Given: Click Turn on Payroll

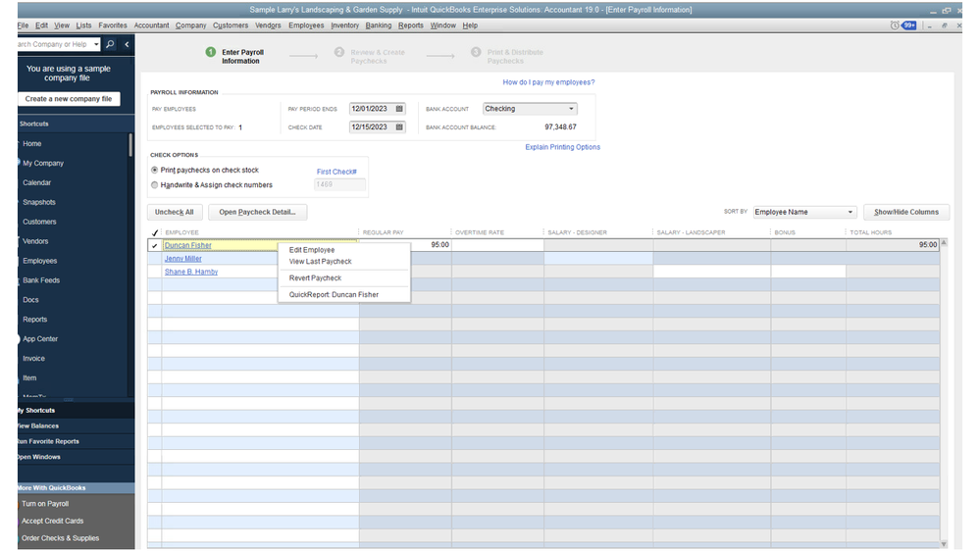Looking at the screenshot, I should [45, 504].
